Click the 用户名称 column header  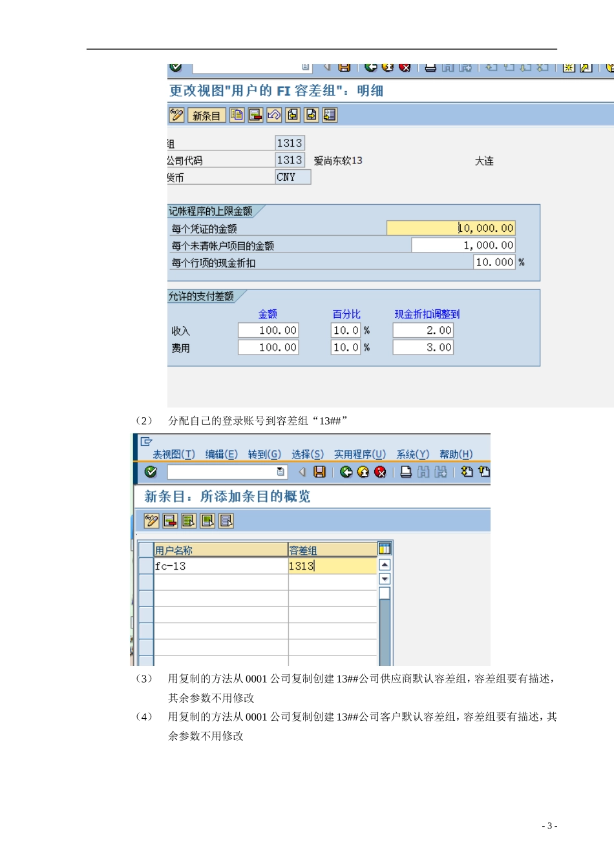[x=221, y=550]
